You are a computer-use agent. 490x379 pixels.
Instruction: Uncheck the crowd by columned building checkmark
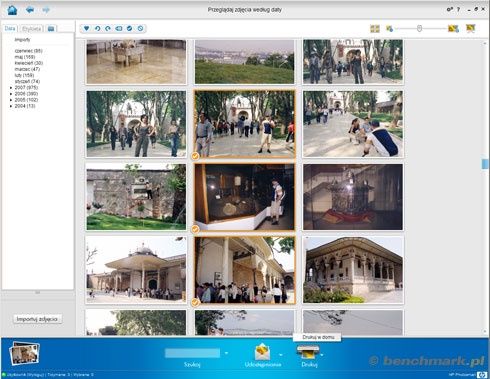coord(195,302)
